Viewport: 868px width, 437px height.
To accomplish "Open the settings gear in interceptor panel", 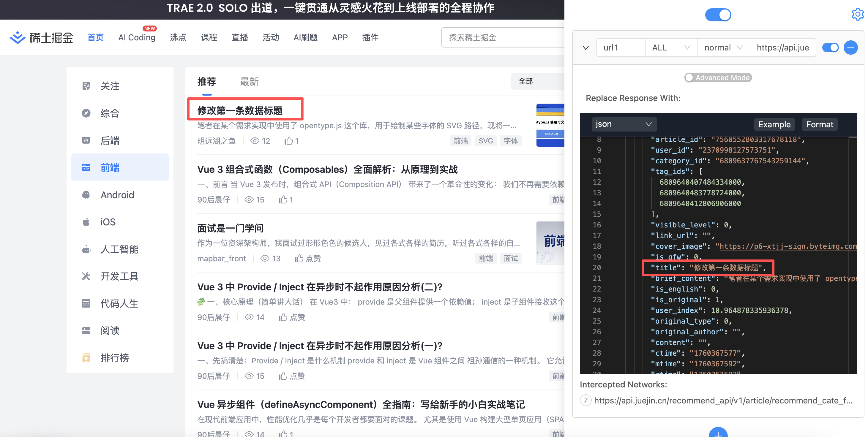I will click(x=857, y=14).
